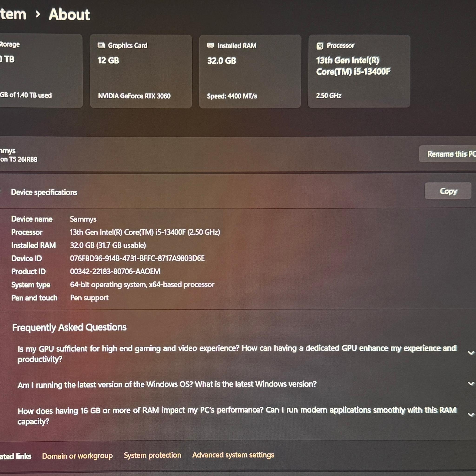Expand the 16 GB RAM FAQ chevron
This screenshot has height=476, width=476.
click(x=471, y=415)
